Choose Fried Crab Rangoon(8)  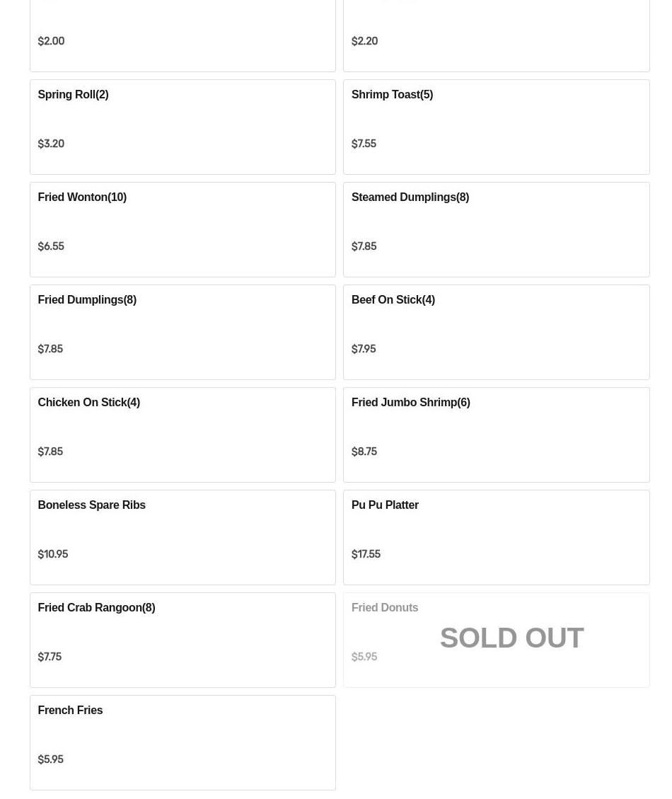[x=183, y=639]
